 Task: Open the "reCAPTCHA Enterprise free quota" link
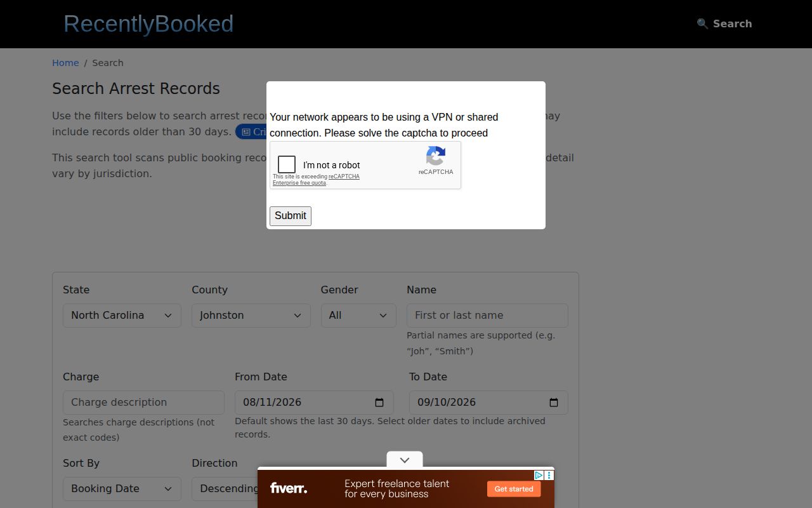pos(316,180)
